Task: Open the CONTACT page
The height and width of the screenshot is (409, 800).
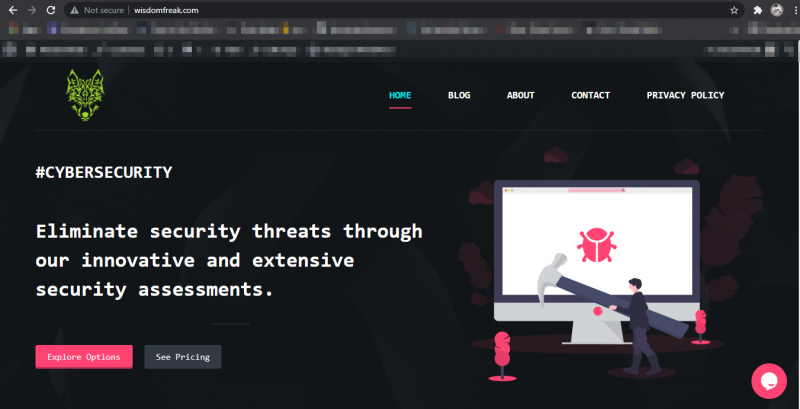Action: click(590, 96)
